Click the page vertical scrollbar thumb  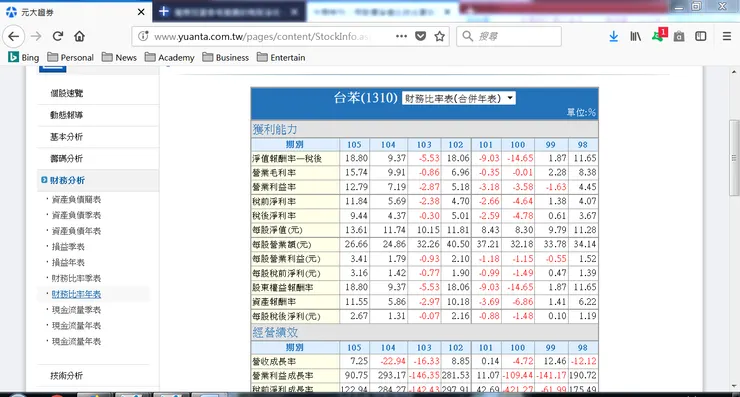coord(734,158)
